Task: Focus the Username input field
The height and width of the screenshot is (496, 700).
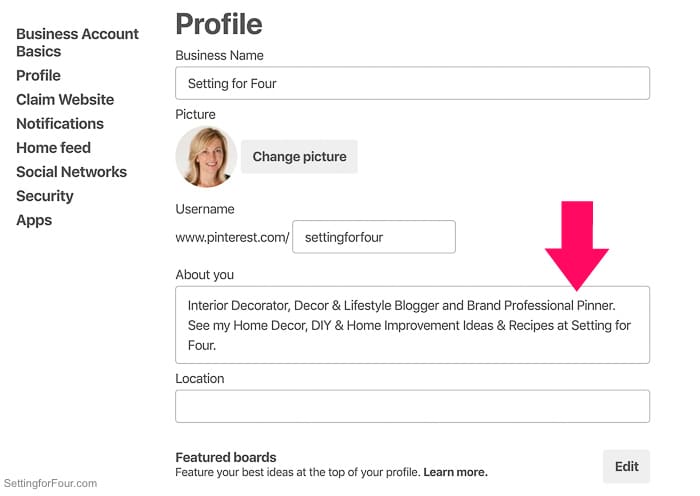Action: point(374,237)
